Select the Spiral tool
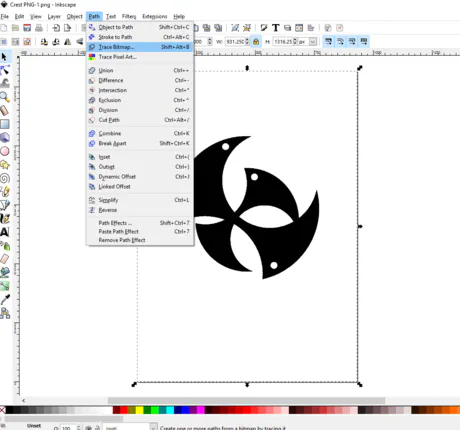Viewport: 460px width, 430px height. pyautogui.click(x=5, y=178)
